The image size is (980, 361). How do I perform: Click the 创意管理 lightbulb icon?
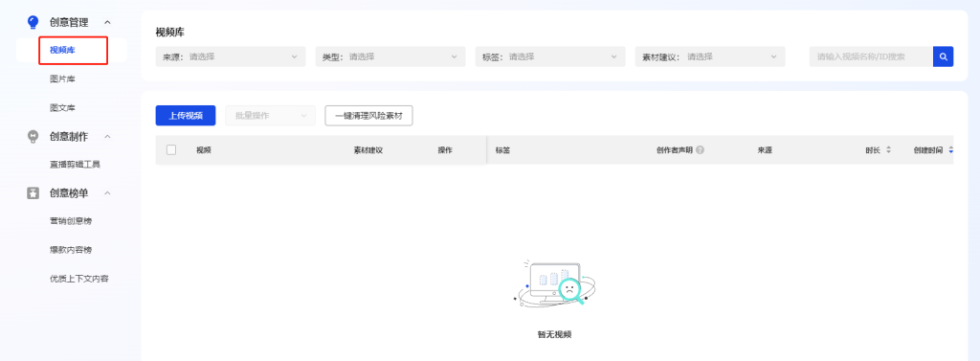pos(33,23)
